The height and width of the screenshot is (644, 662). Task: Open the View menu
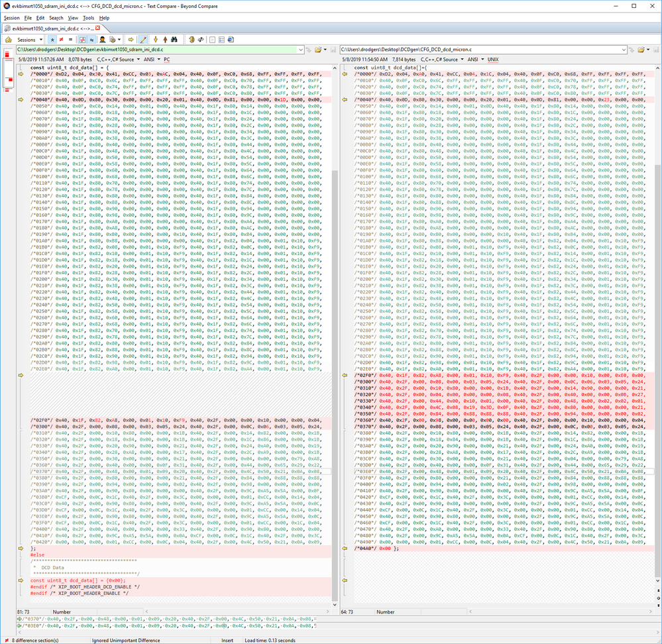click(x=73, y=18)
